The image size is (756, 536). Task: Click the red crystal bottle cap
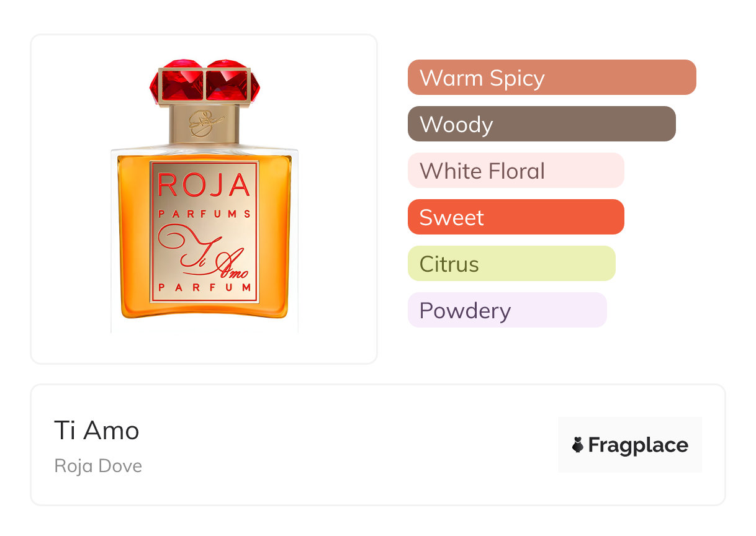(x=204, y=81)
